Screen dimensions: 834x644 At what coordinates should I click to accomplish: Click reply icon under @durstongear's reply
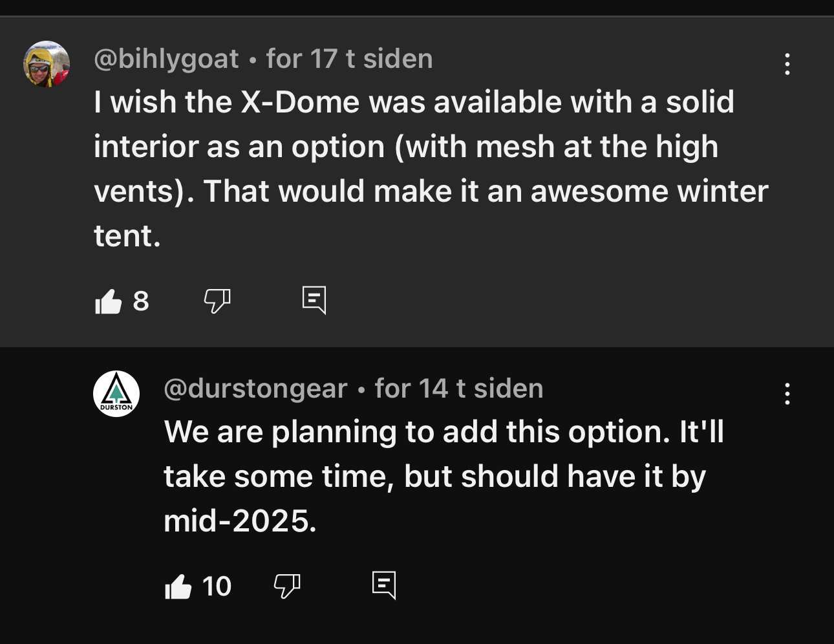(384, 585)
